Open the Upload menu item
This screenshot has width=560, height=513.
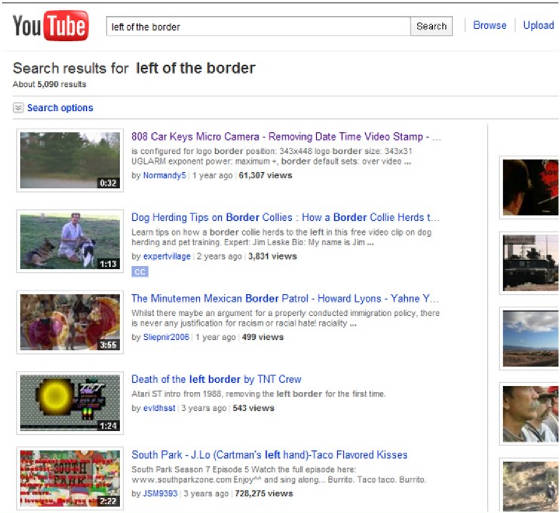click(539, 25)
